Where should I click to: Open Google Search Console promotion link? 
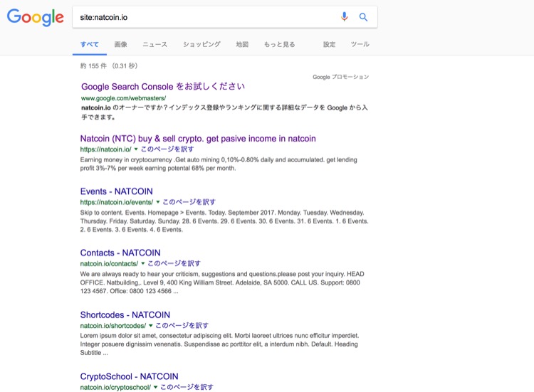click(163, 86)
